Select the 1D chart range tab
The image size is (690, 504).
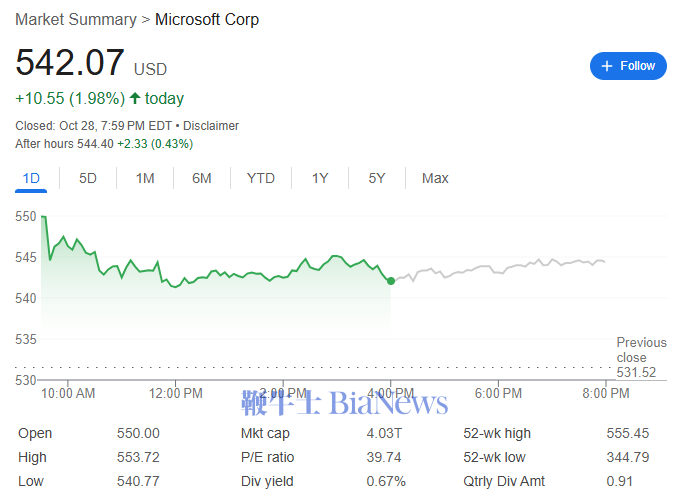coord(31,178)
